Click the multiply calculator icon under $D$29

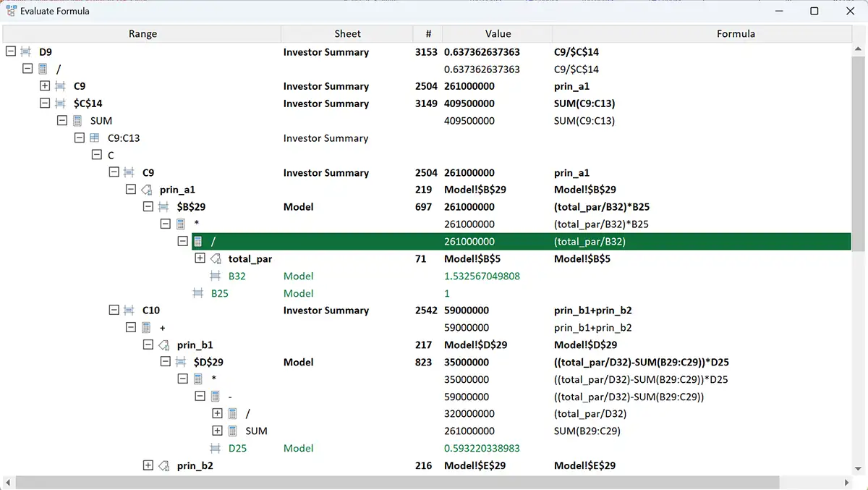pos(198,379)
